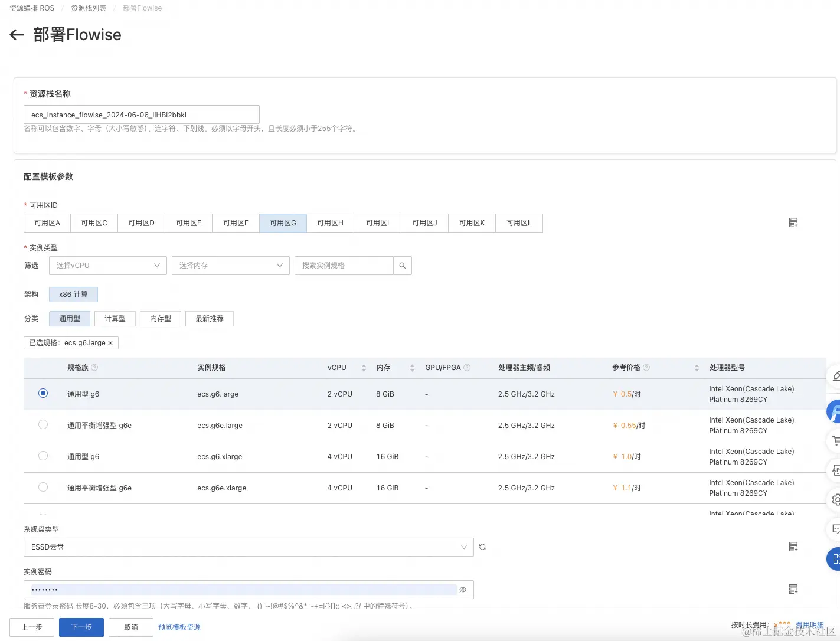The height and width of the screenshot is (641, 840).
Task: Remove the selected spec ecs.g6.large tag
Action: [x=110, y=343]
